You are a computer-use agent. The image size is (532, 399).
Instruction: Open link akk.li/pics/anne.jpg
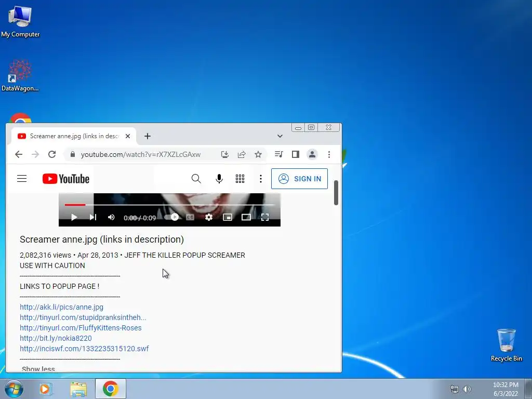61,307
